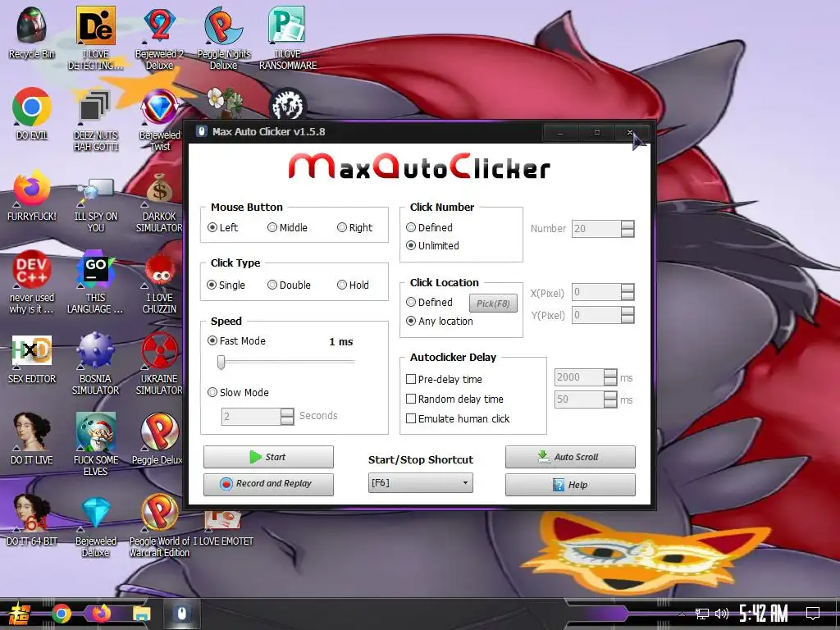Viewport: 840px width, 630px height.
Task: Open the volume icon in system tray
Action: (x=722, y=614)
